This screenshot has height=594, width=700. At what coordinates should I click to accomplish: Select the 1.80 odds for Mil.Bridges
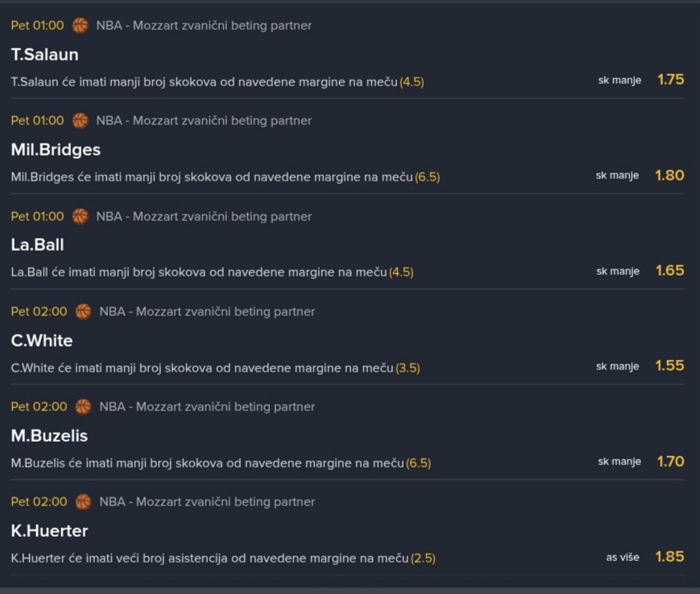[x=669, y=175]
